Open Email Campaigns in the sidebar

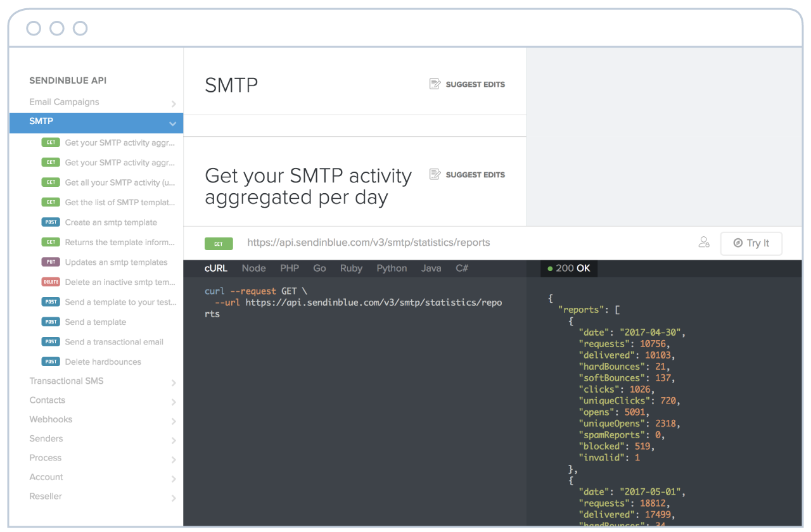(x=64, y=102)
